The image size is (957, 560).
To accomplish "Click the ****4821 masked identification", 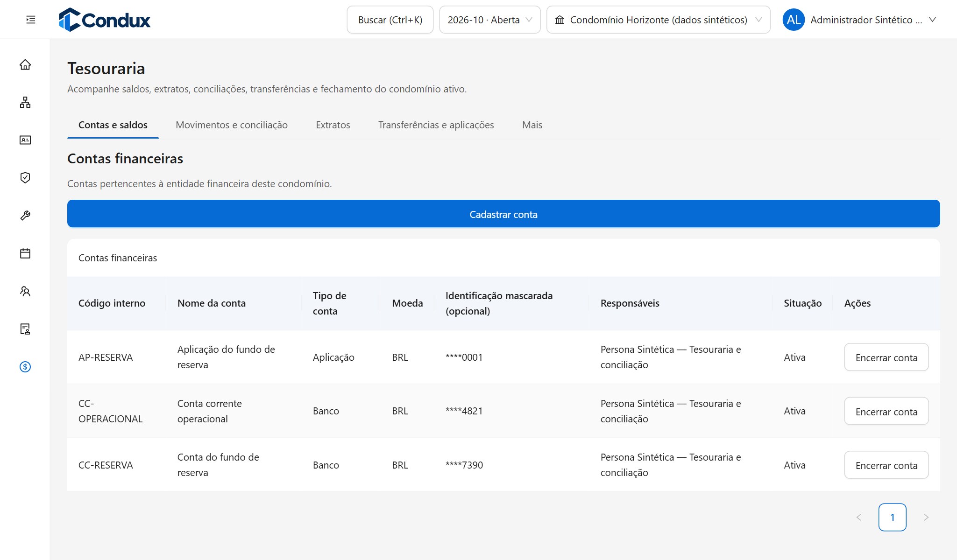I will click(464, 411).
